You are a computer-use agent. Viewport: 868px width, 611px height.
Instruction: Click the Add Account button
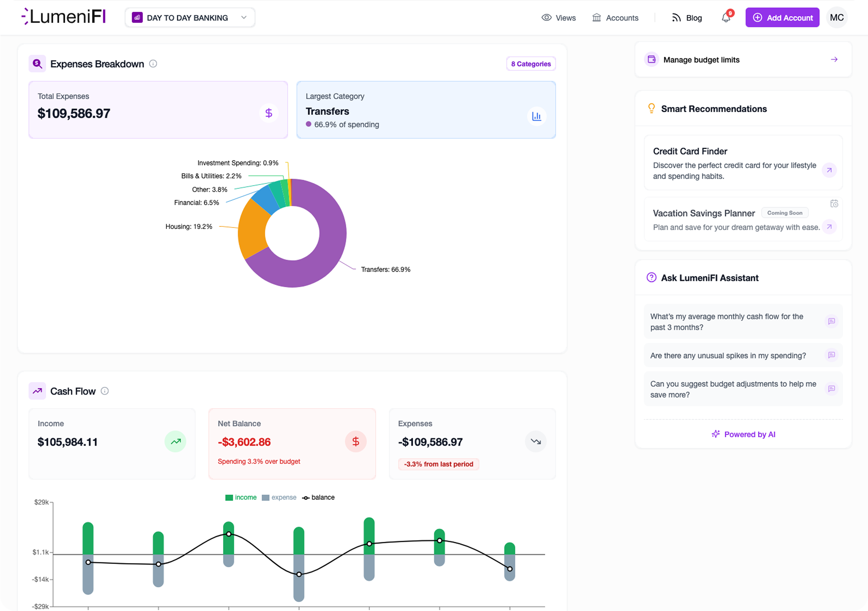(x=782, y=17)
